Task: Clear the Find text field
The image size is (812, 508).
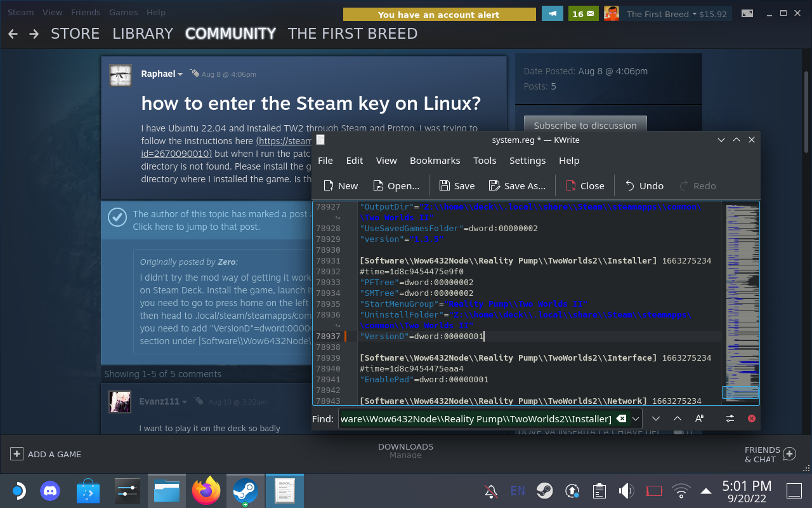Action: pyautogui.click(x=622, y=418)
